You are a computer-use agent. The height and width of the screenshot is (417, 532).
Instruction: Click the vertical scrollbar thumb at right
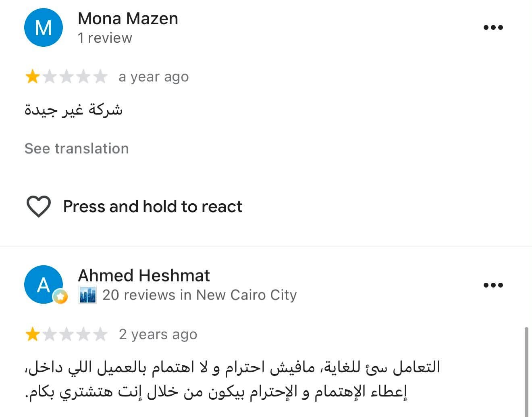coord(526,372)
